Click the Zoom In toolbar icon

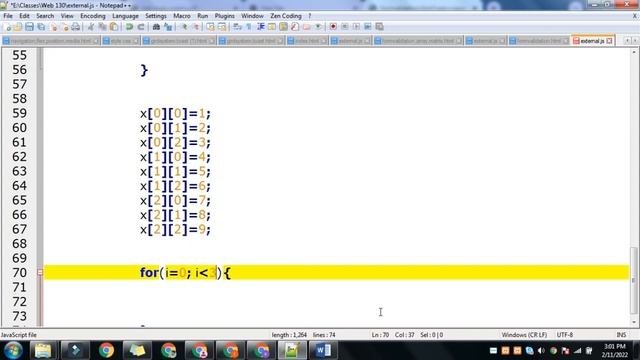(184, 27)
